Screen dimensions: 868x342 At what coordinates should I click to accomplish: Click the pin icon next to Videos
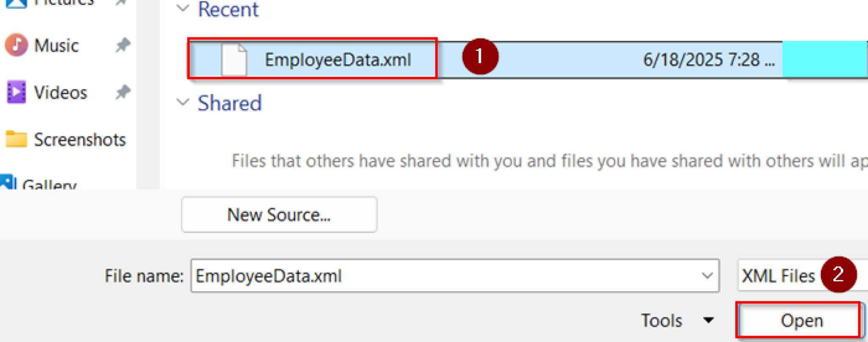122,92
